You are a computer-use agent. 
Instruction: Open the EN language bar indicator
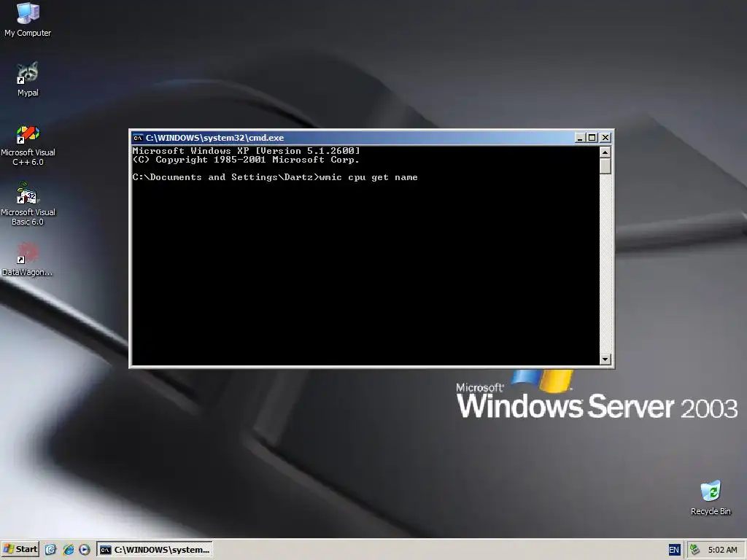click(x=673, y=550)
